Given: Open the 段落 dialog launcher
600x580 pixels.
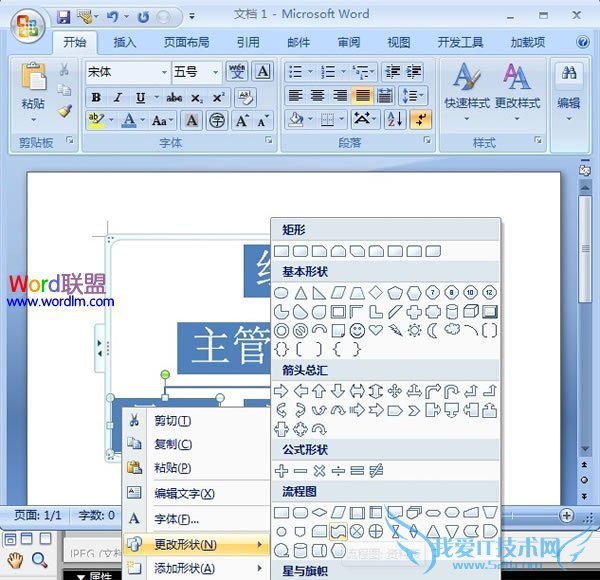Looking at the screenshot, I should (427, 140).
